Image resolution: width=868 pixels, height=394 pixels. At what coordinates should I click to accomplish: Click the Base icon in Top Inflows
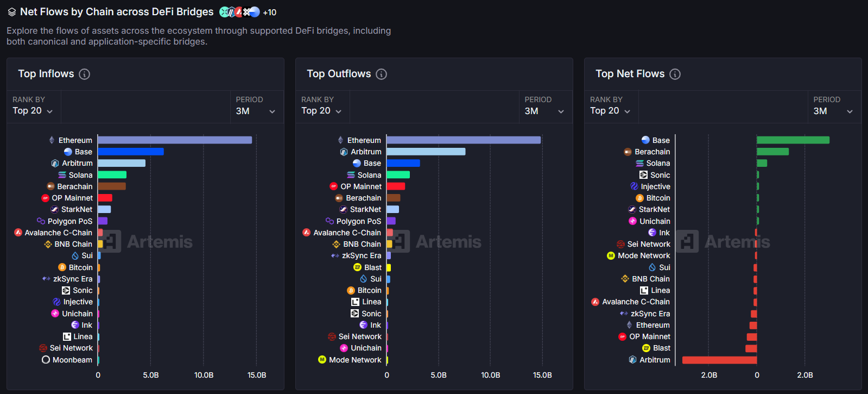point(68,152)
